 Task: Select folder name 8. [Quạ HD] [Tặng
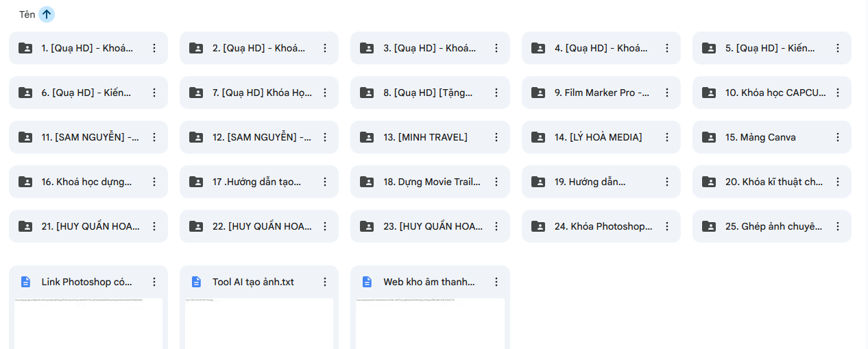tap(429, 93)
